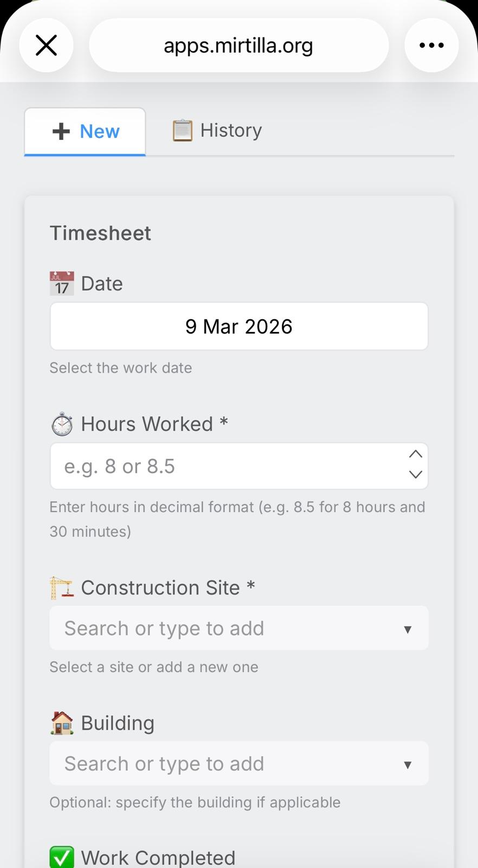Switch to the History tab
Viewport: 478px width, 868px height.
pos(217,130)
